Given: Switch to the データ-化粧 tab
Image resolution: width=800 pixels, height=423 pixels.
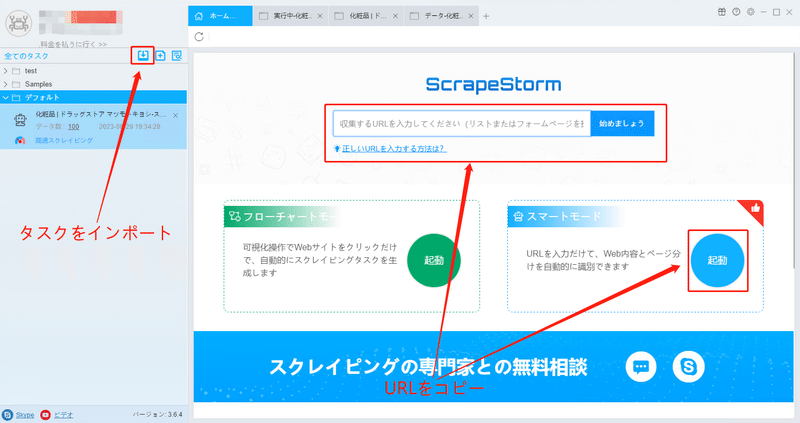Looking at the screenshot, I should tap(442, 16).
